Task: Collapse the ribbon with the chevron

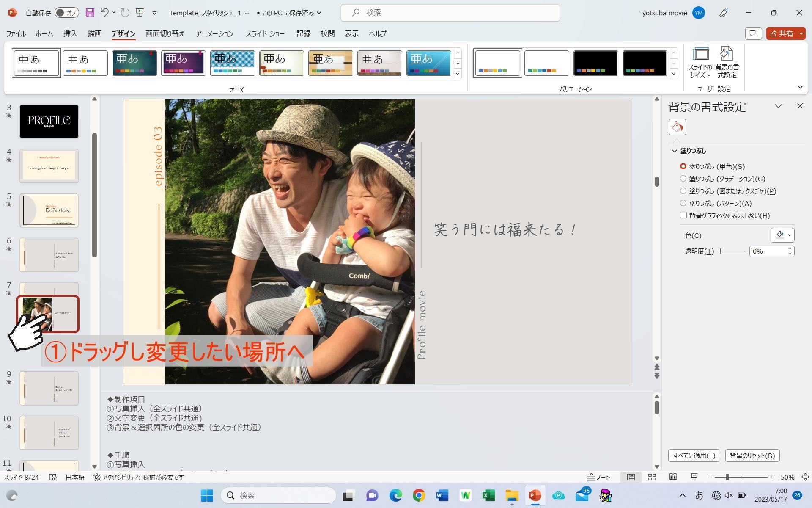Action: pos(800,87)
